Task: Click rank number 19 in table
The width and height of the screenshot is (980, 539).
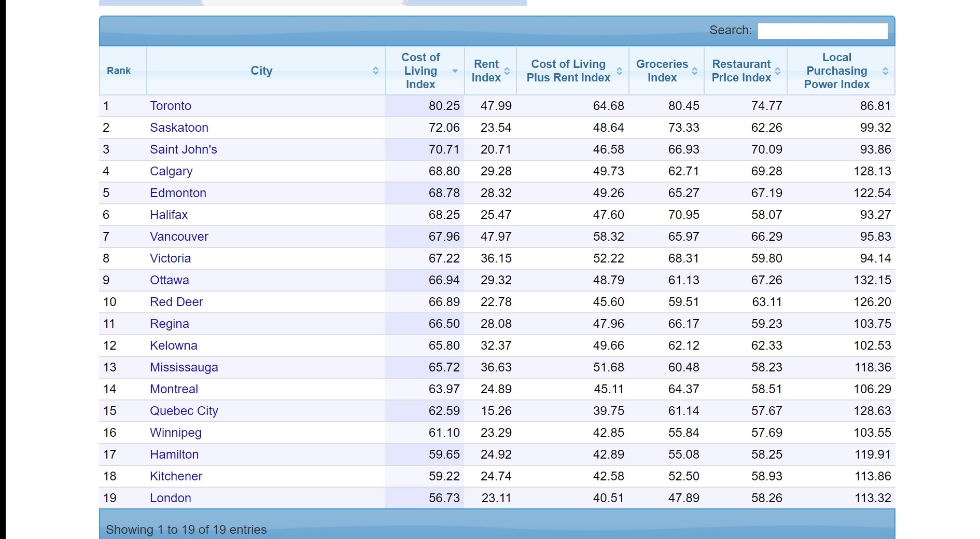Action: [x=109, y=498]
